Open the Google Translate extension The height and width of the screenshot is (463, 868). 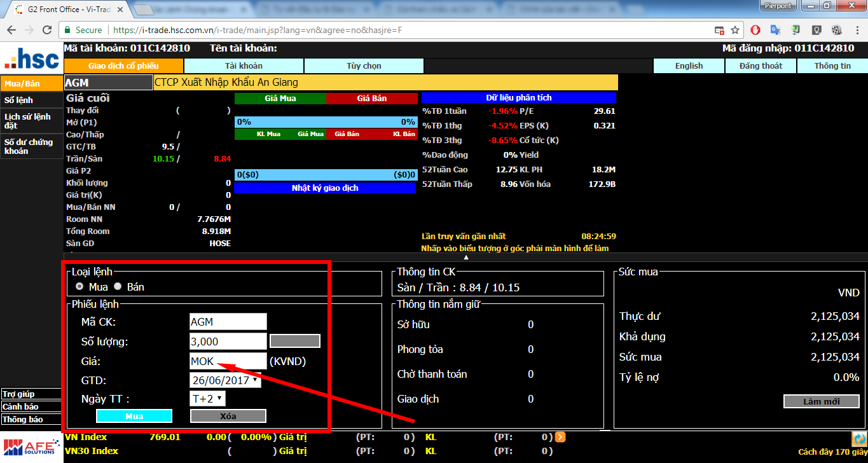click(775, 30)
